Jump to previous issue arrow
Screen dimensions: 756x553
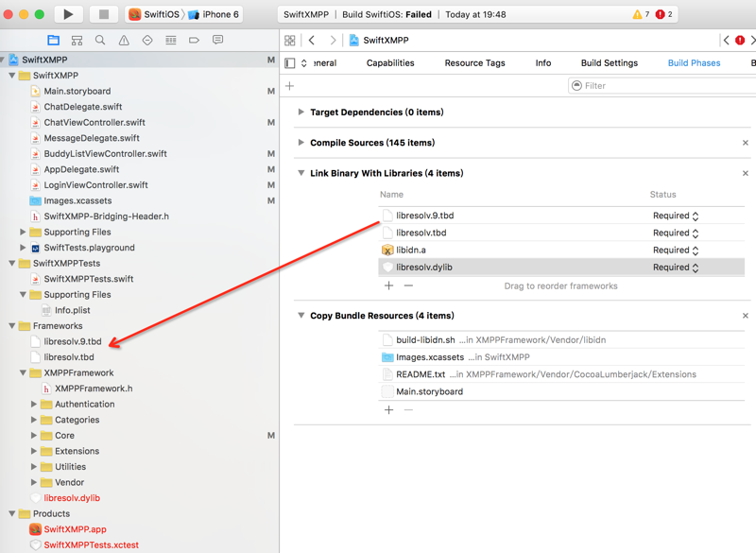click(x=726, y=41)
